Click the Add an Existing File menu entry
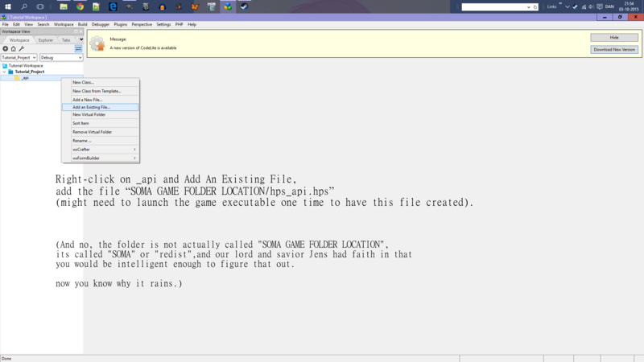The height and width of the screenshot is (362, 644). (x=91, y=107)
